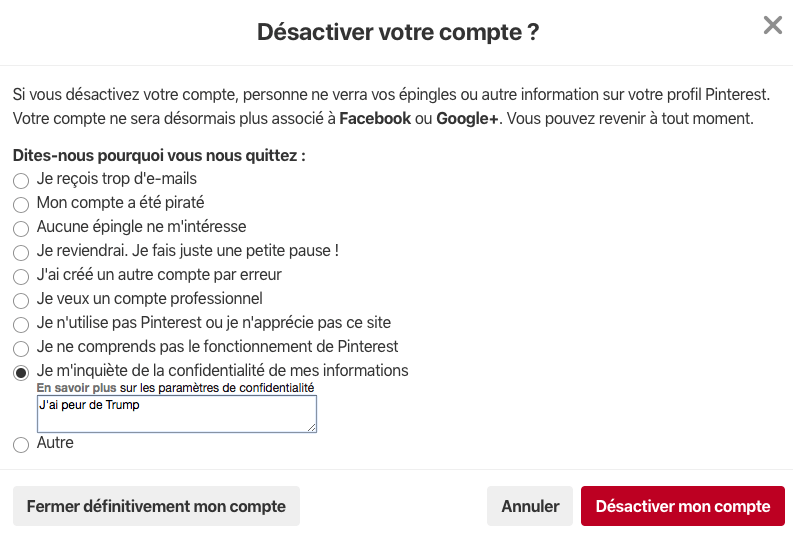This screenshot has height=537, width=793.
Task: Select "J'ai créé un autre compte par erreur"
Action: pyautogui.click(x=21, y=277)
